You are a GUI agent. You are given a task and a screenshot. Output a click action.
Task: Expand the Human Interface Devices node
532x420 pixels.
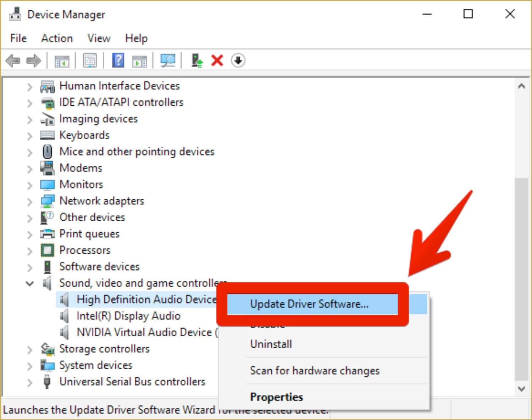click(30, 87)
